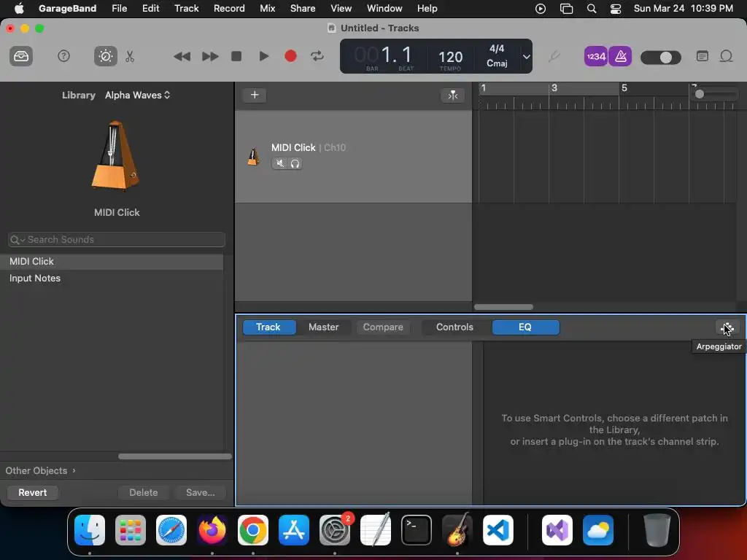The height and width of the screenshot is (560, 747).
Task: Open Terminal from the Dock
Action: (x=417, y=530)
